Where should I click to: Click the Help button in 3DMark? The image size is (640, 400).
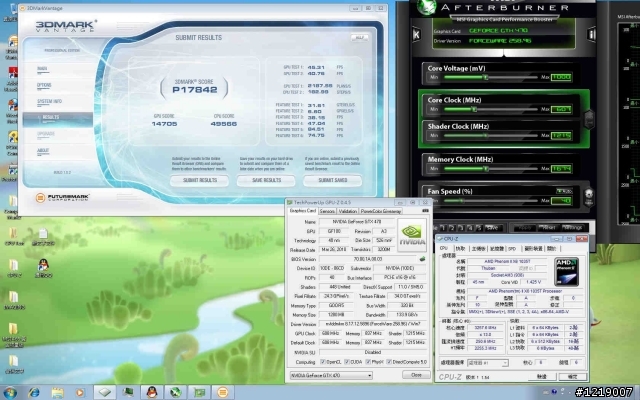360,38
